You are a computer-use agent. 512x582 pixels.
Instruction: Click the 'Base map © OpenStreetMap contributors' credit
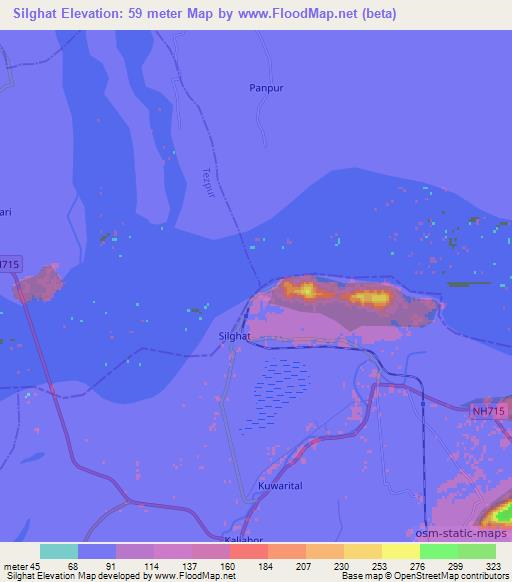tap(425, 576)
